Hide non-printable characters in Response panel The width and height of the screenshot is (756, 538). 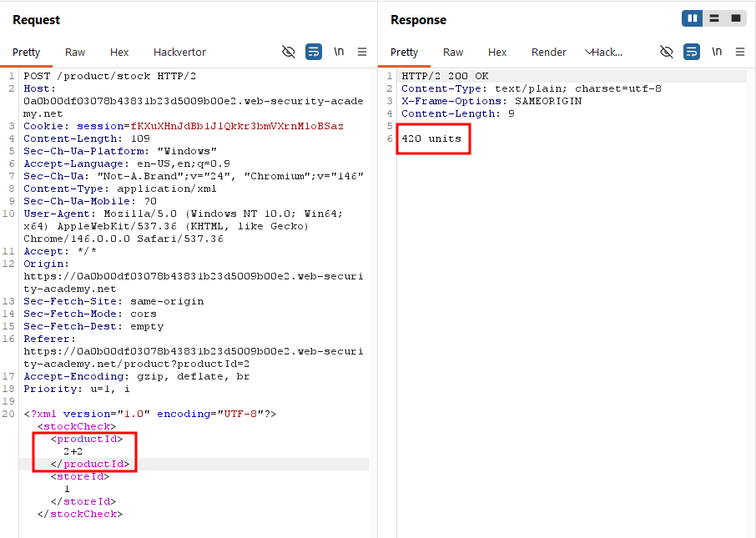[667, 52]
